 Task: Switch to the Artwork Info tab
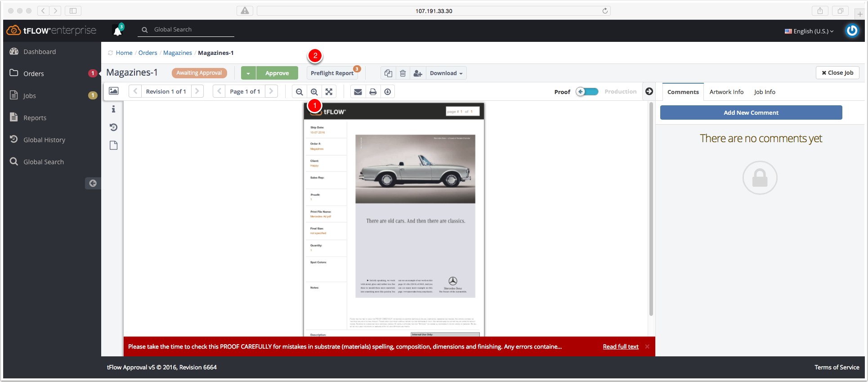pos(726,92)
